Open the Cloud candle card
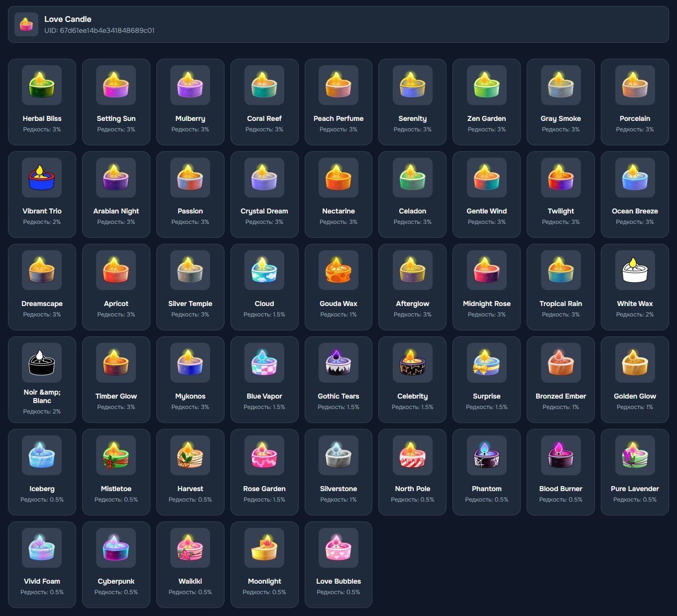The image size is (677, 616). pos(264,287)
